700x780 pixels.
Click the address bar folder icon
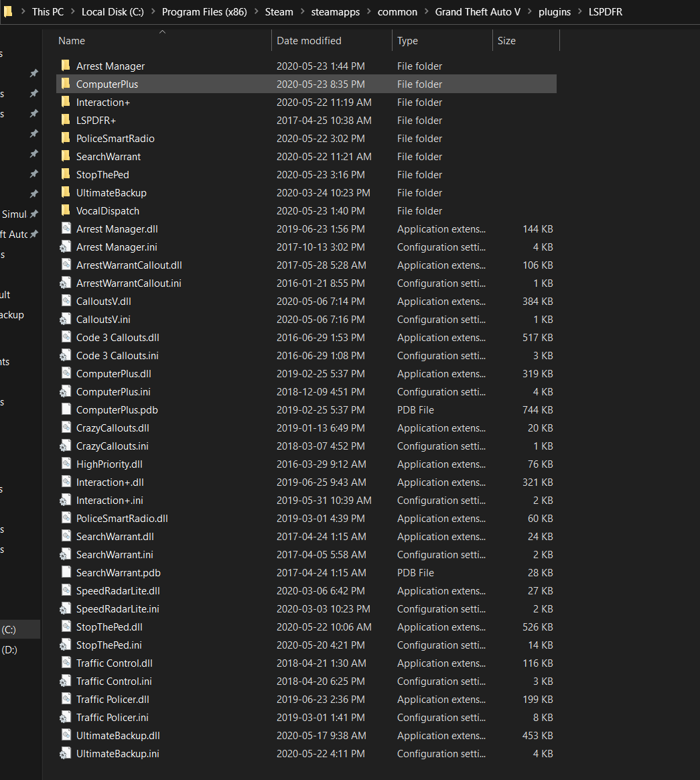pyautogui.click(x=8, y=11)
